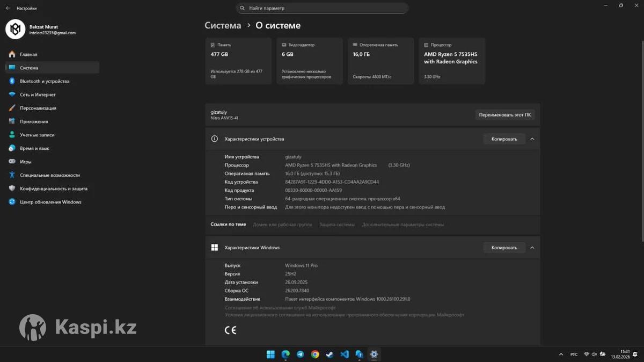This screenshot has width=644, height=362.
Task: Click Система in the breadcrumb heading
Action: pyautogui.click(x=223, y=25)
